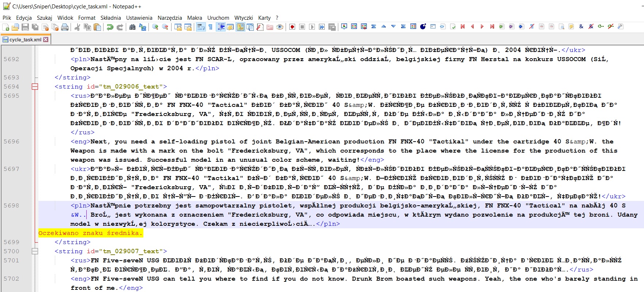644x292 pixels.
Task: Click the black bomb plugin icon
Action: point(423,26)
